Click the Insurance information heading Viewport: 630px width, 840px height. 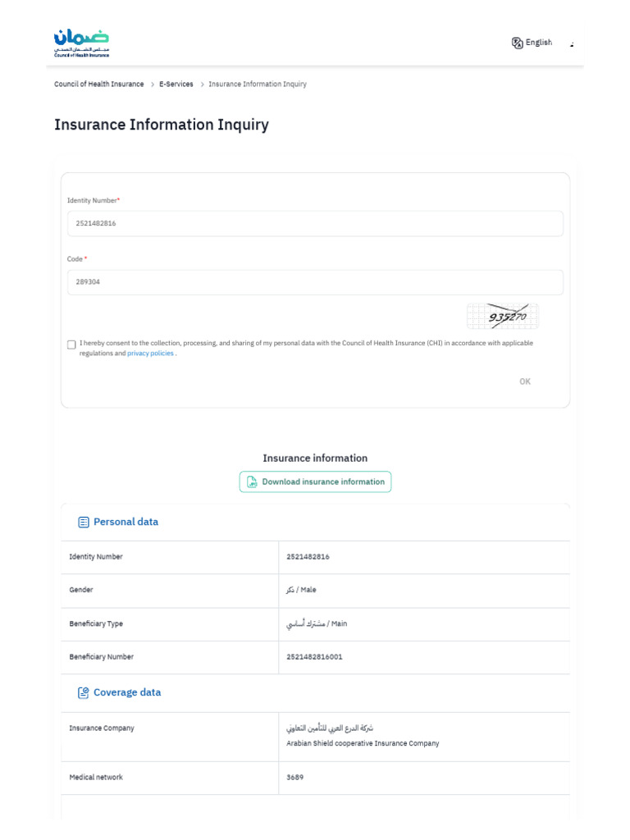(315, 458)
